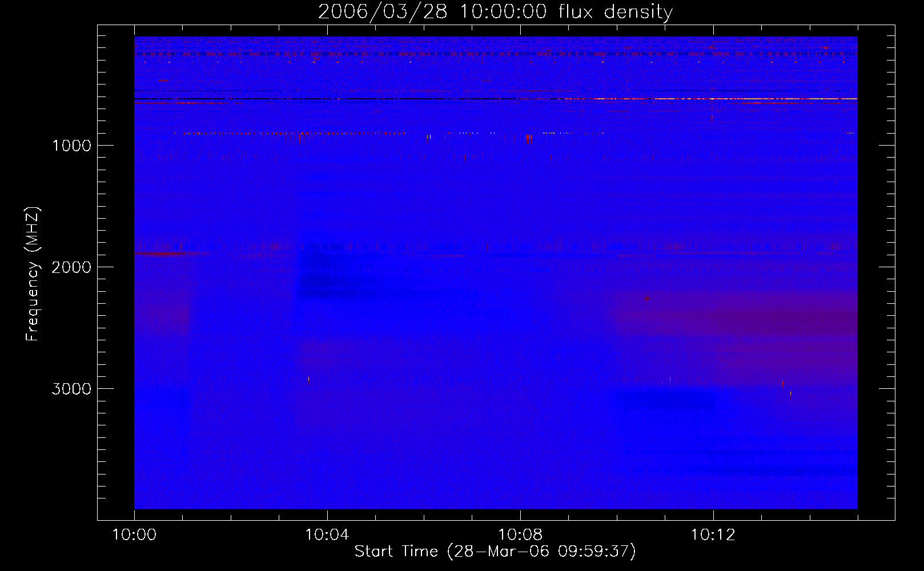Click the 10:08 time tick label
The width and height of the screenshot is (924, 571).
pos(520,535)
